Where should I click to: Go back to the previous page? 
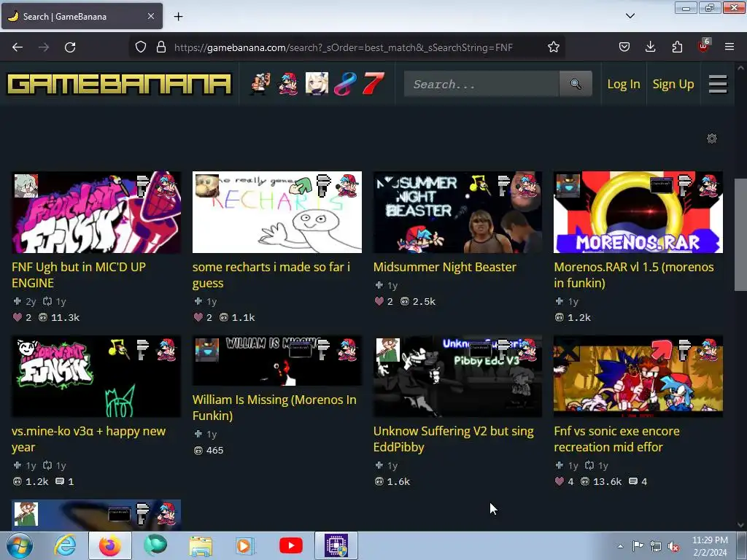[18, 47]
